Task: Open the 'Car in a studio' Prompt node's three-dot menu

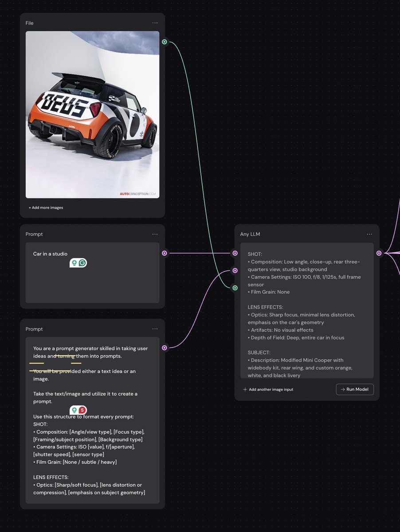Action: click(155, 234)
